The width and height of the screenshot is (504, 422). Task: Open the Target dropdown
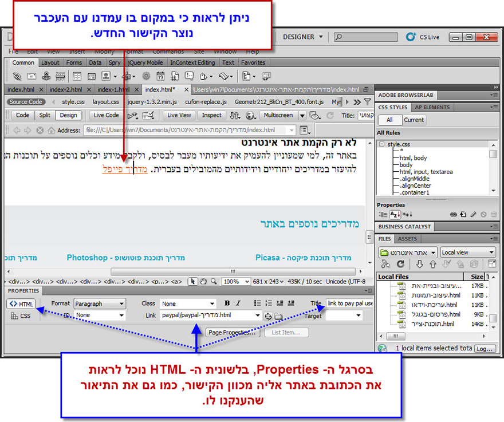pyautogui.click(x=344, y=315)
